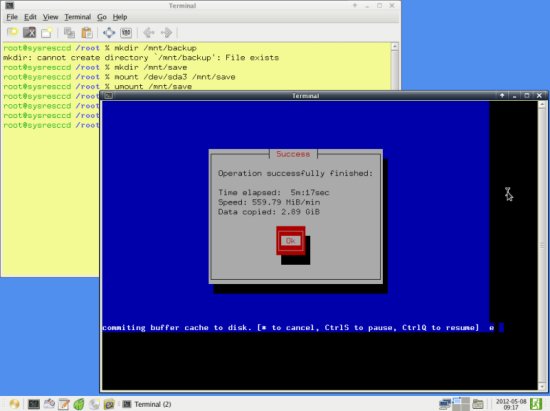Toggle fullscreen with the arrows icon
The height and width of the screenshot is (411, 550).
pyautogui.click(x=109, y=33)
